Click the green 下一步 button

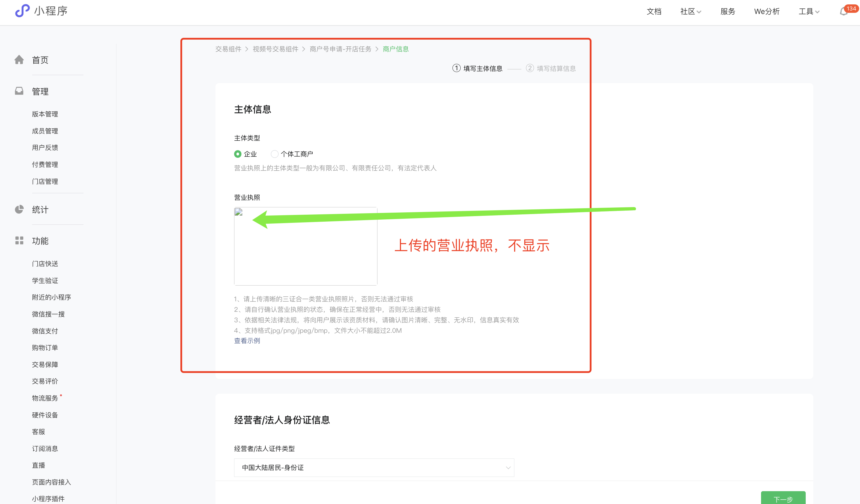click(x=783, y=499)
